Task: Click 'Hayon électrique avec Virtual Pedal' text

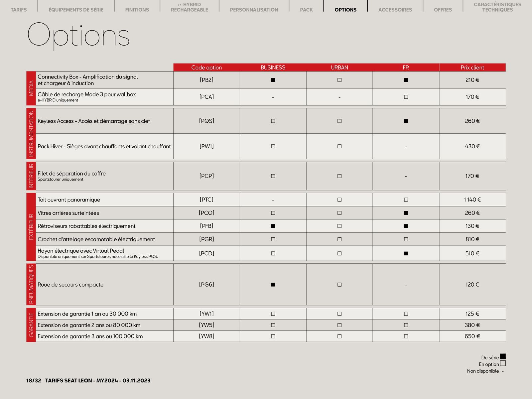Action: pos(81,251)
